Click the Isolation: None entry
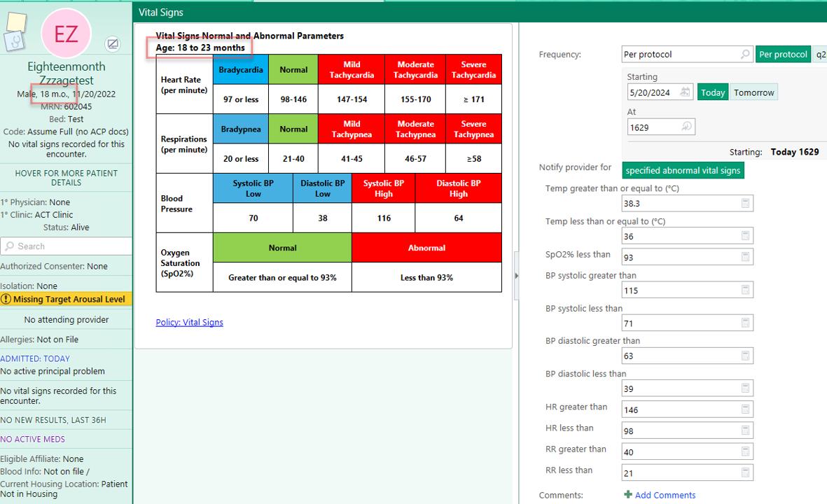The image size is (827, 504). pyautogui.click(x=29, y=286)
